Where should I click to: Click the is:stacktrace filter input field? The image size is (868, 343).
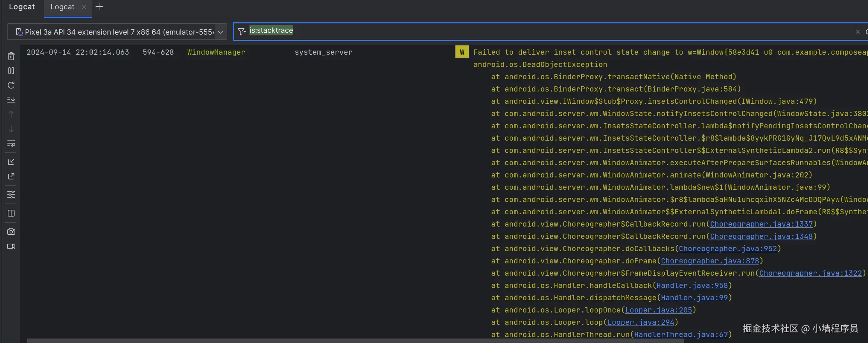(521, 31)
